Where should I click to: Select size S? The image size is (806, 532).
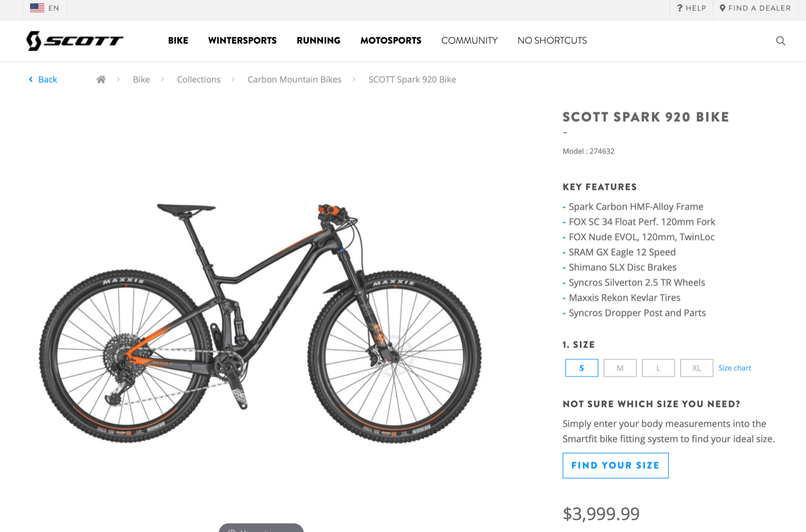coord(581,368)
